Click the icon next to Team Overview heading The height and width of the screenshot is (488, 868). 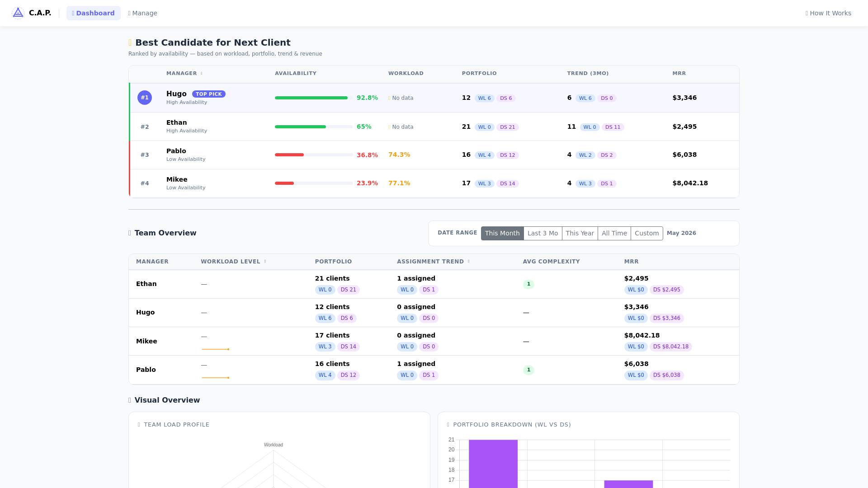130,233
